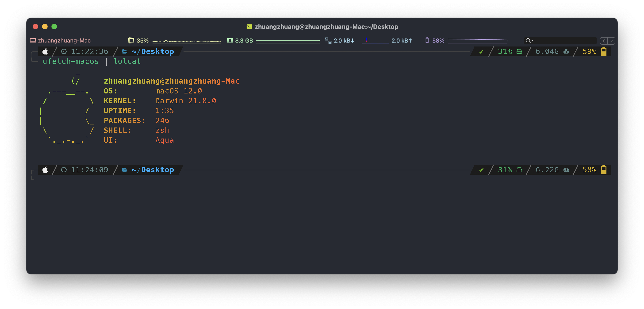The width and height of the screenshot is (644, 309).
Task: Click the disk icon beside 31% in first prompt
Action: (519, 52)
